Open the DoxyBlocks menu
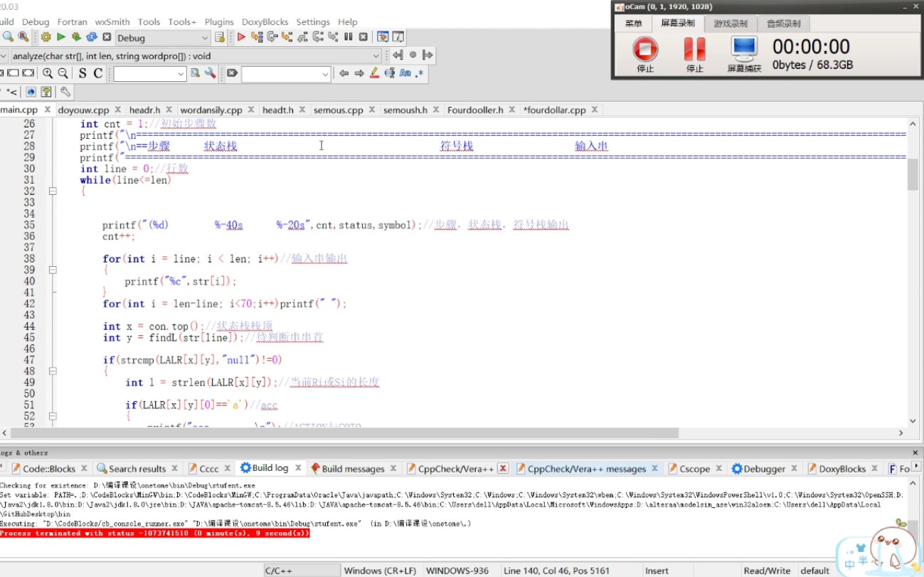 pos(265,22)
